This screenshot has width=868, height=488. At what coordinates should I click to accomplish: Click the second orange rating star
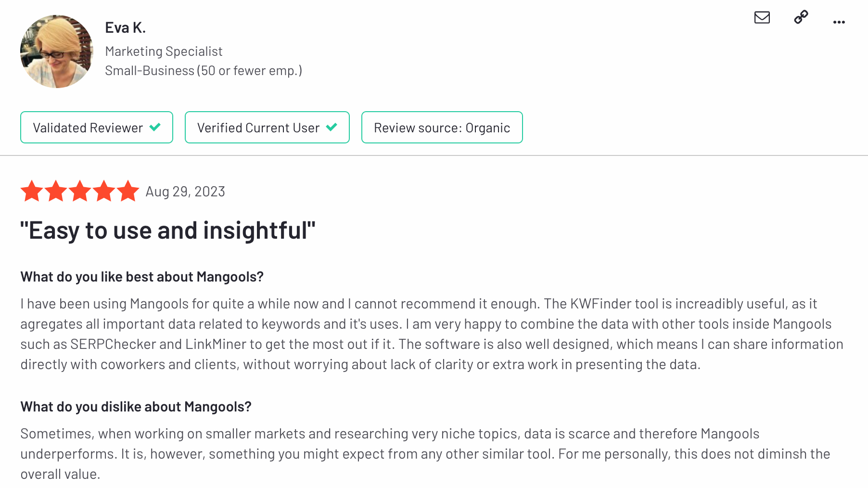[x=56, y=191]
